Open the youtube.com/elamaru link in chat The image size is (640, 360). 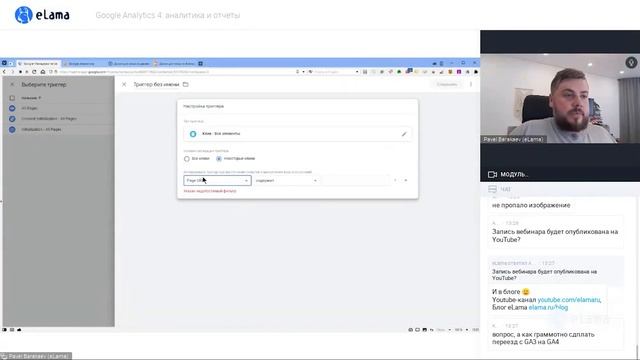pos(569,300)
